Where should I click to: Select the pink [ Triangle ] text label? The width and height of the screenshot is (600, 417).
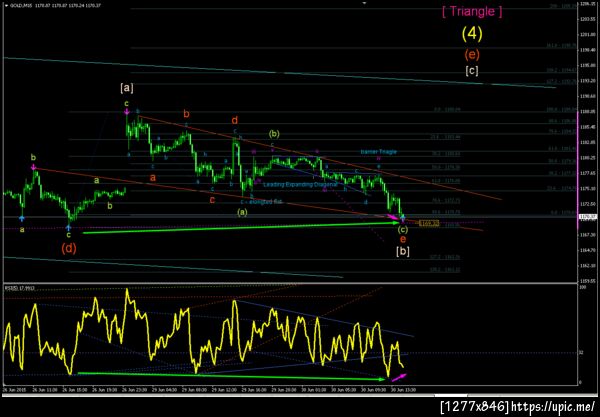472,11
